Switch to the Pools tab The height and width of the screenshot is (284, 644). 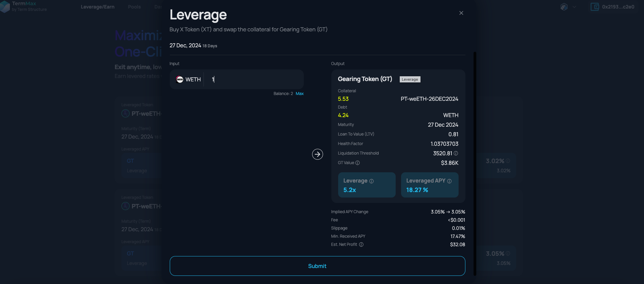point(134,7)
